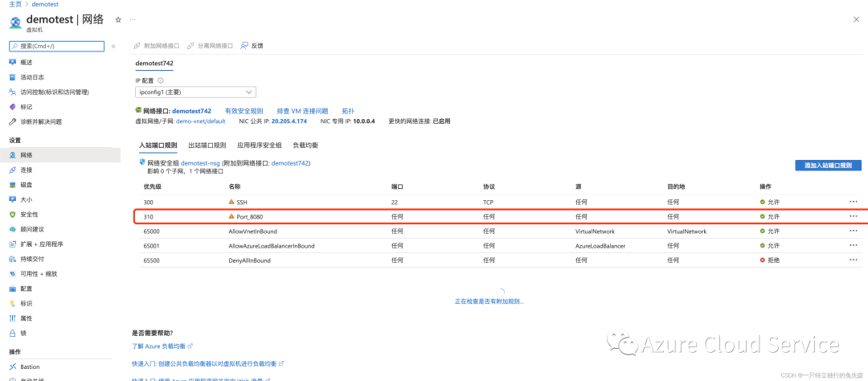Open Bastion in sidebar
Image resolution: width=868 pixels, height=381 pixels.
30,367
